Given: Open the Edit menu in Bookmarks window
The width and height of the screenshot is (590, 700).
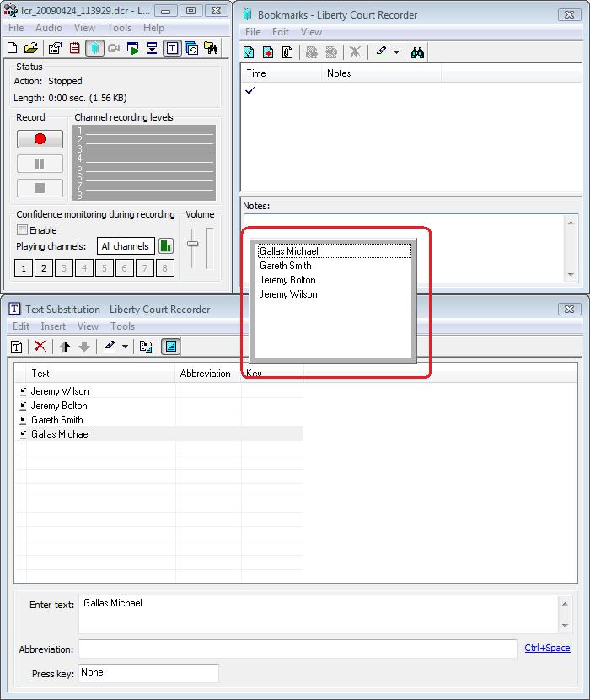Looking at the screenshot, I should click(x=281, y=32).
